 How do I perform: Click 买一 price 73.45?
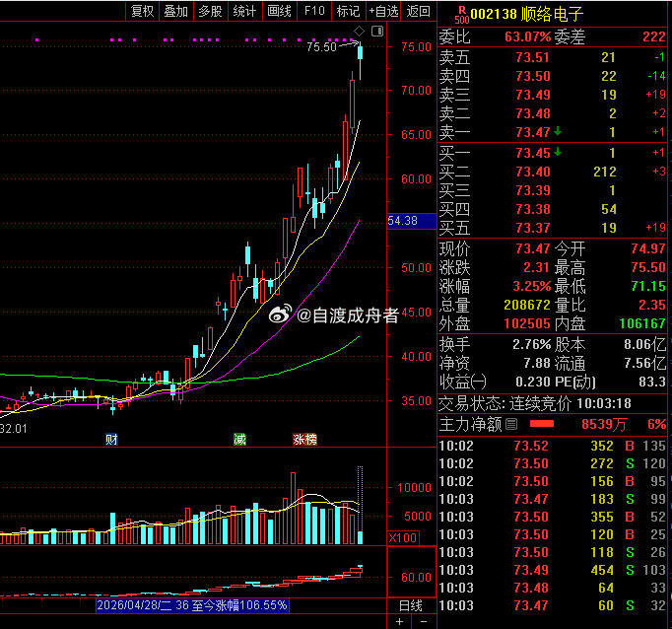coord(533,153)
